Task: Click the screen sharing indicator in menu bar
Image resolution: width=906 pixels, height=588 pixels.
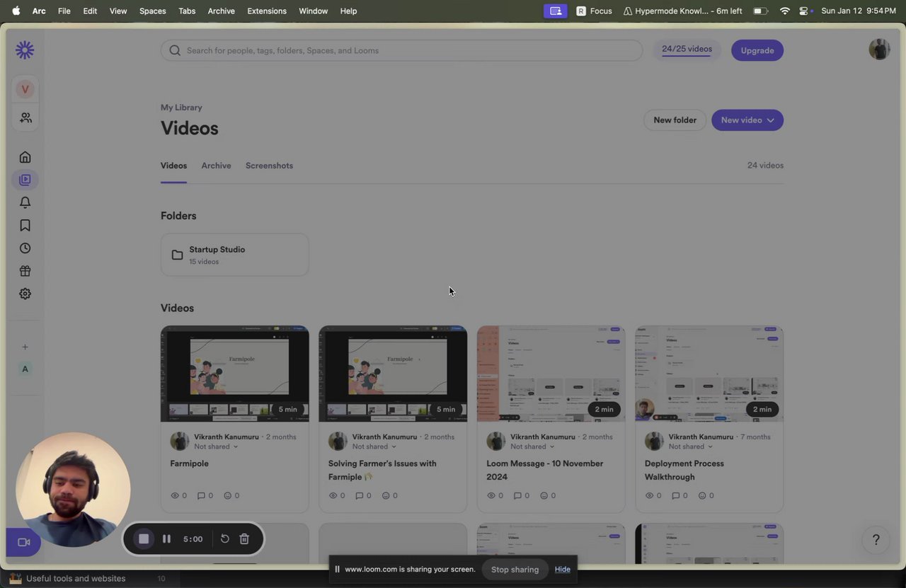Action: click(x=556, y=11)
